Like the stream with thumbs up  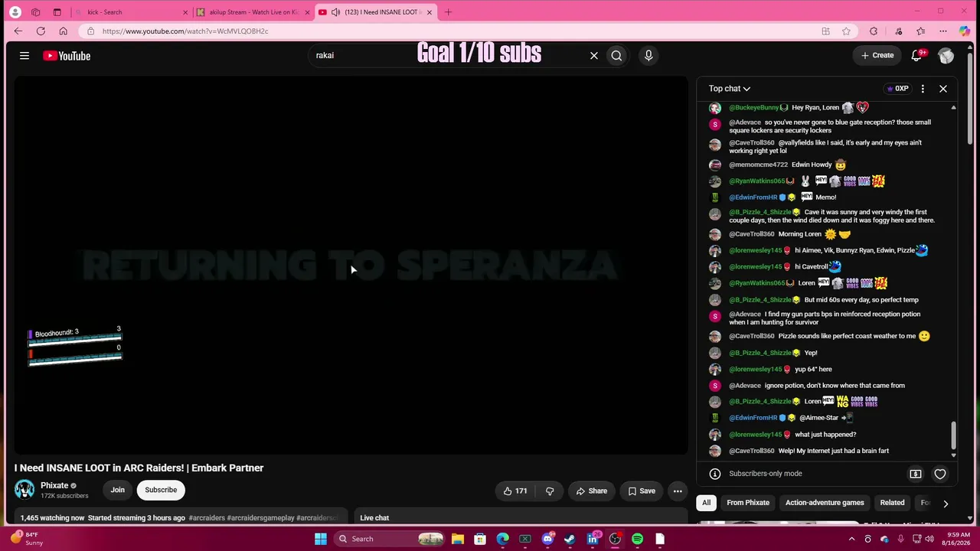(x=515, y=491)
